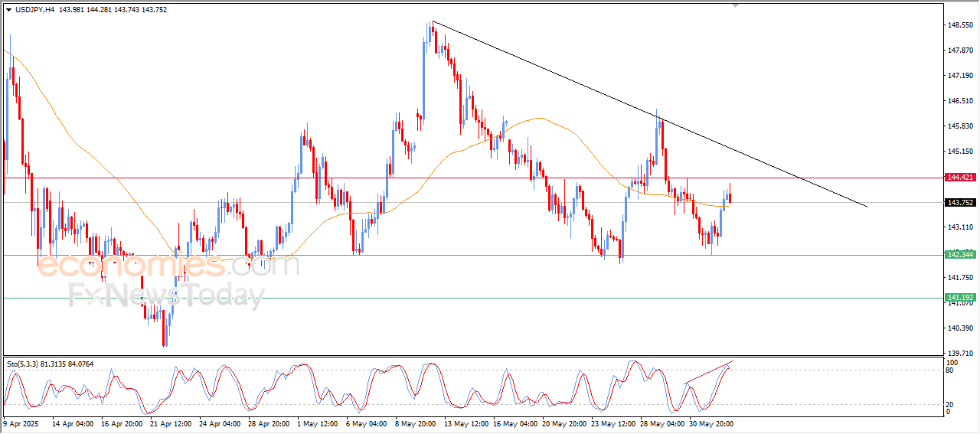Select the black descending trendline
Image resolution: width=980 pixels, height=434 pixels.
pyautogui.click(x=651, y=114)
